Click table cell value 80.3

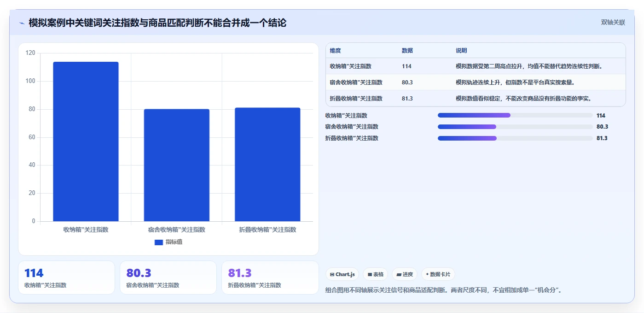point(407,83)
